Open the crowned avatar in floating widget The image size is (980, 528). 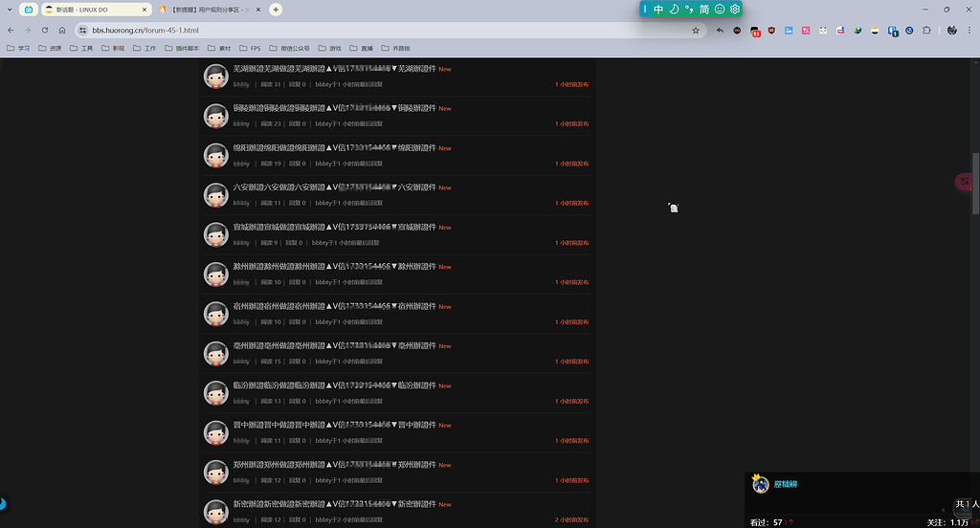[x=761, y=484]
